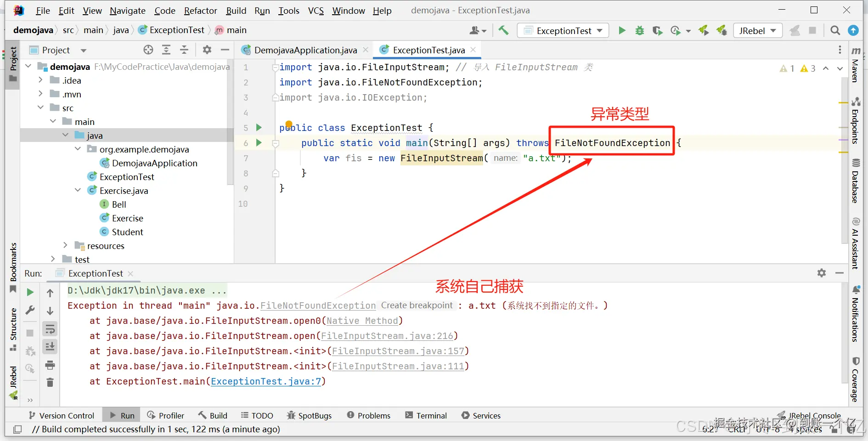Open ExceptionTest run configuration dropdown

tap(563, 30)
